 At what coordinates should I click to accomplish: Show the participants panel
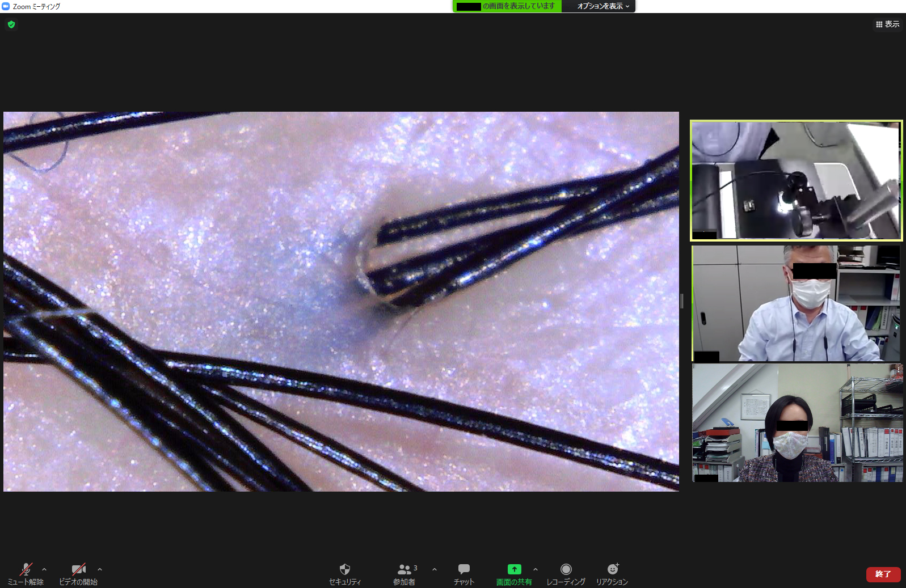(405, 574)
